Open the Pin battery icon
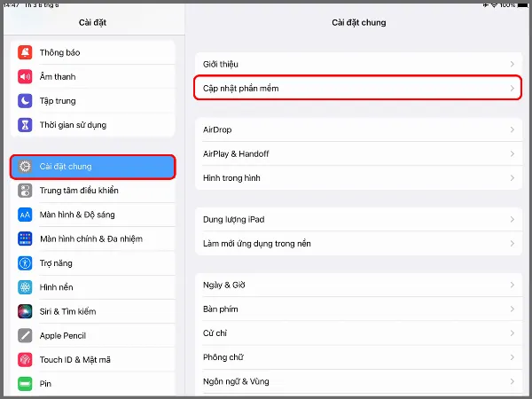This screenshot has height=399, width=532. tap(25, 384)
